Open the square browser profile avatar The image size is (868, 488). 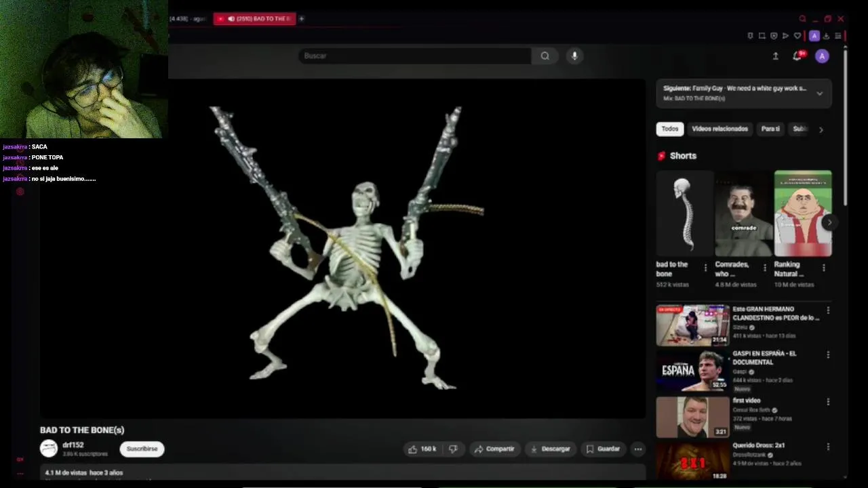click(814, 36)
